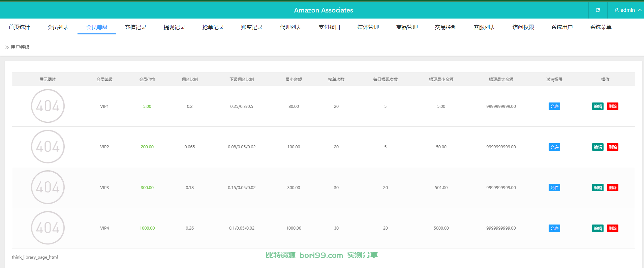This screenshot has width=644, height=268.
Task: Go to 交易控制 tab
Action: (x=446, y=27)
